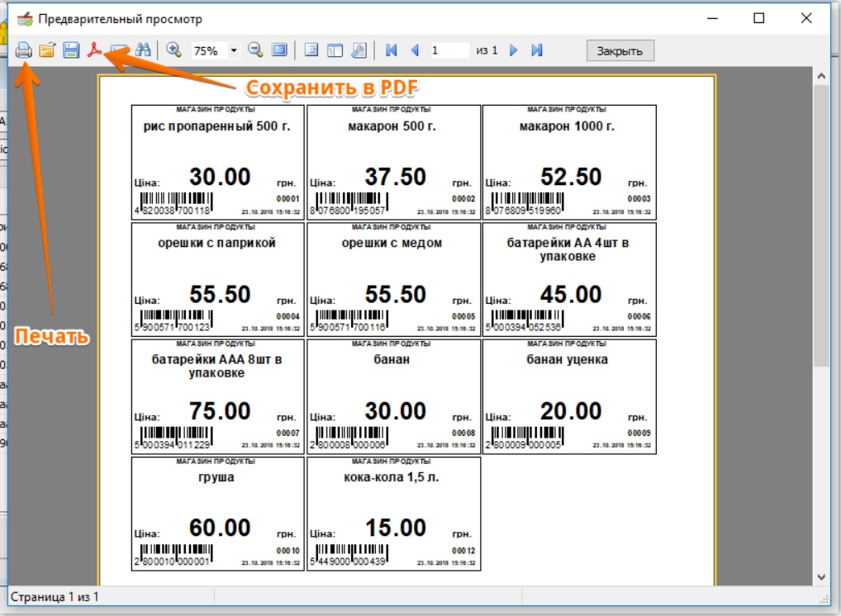Image resolution: width=841 pixels, height=616 pixels.
Task: Open page settings with the wrench icon
Action: [x=359, y=50]
